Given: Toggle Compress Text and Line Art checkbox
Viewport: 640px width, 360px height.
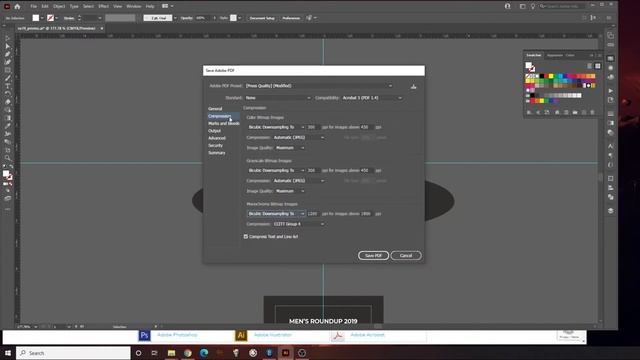Looking at the screenshot, I should 246,236.
